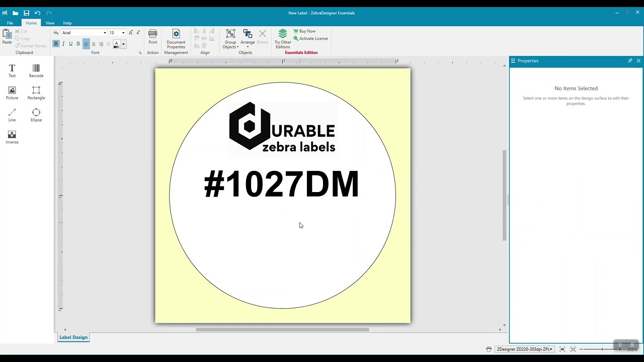Switch to the Home ribbon tab
Image resolution: width=644 pixels, height=362 pixels.
pos(31,23)
